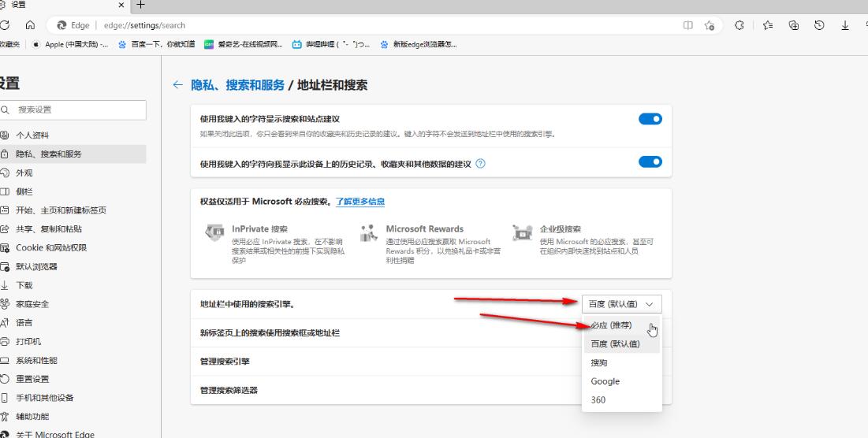Open the 新版edge浏览器 bookmark

(x=419, y=44)
